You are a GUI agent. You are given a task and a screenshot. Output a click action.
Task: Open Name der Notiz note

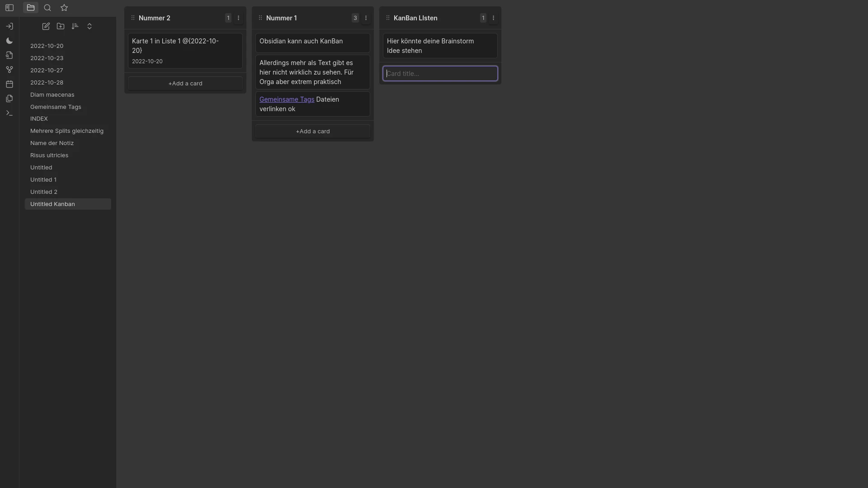pyautogui.click(x=68, y=143)
